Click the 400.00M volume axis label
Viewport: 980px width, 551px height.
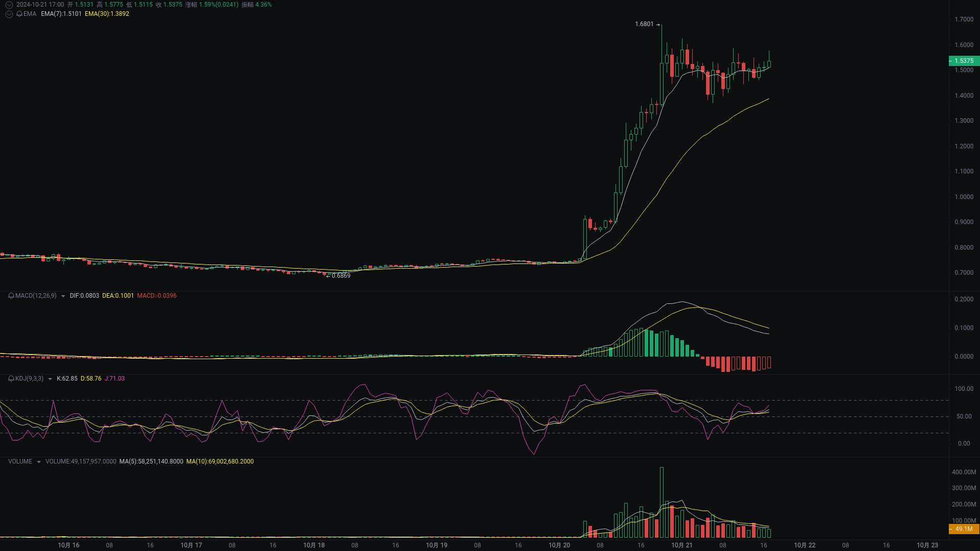[964, 472]
